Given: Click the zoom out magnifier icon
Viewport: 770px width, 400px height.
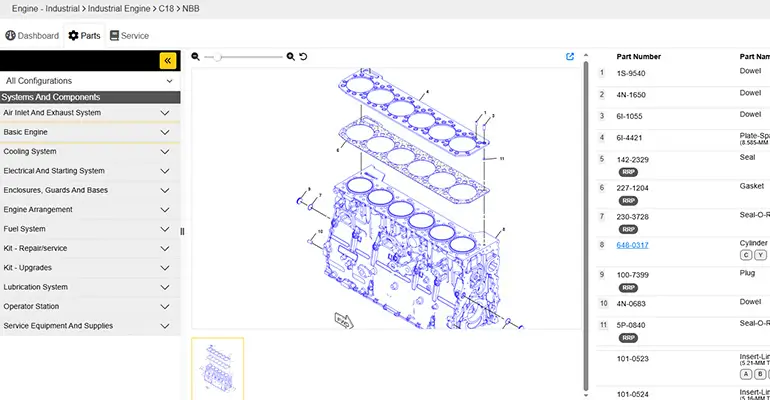Looking at the screenshot, I should [196, 57].
